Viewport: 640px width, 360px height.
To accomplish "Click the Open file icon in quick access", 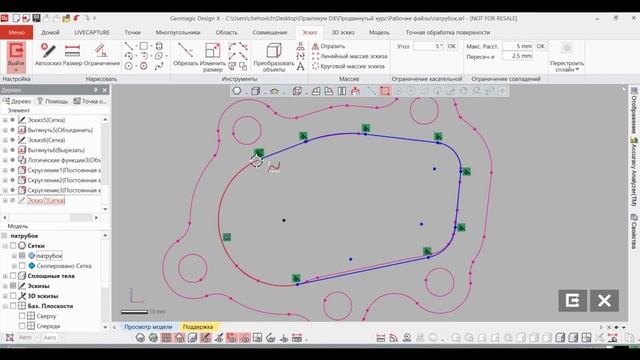I will coord(66,18).
